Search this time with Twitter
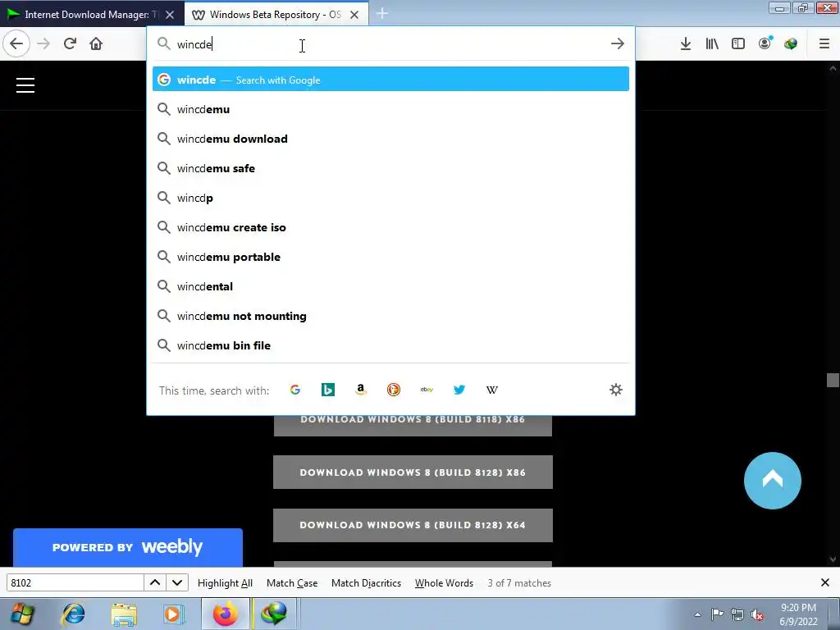 [x=459, y=390]
